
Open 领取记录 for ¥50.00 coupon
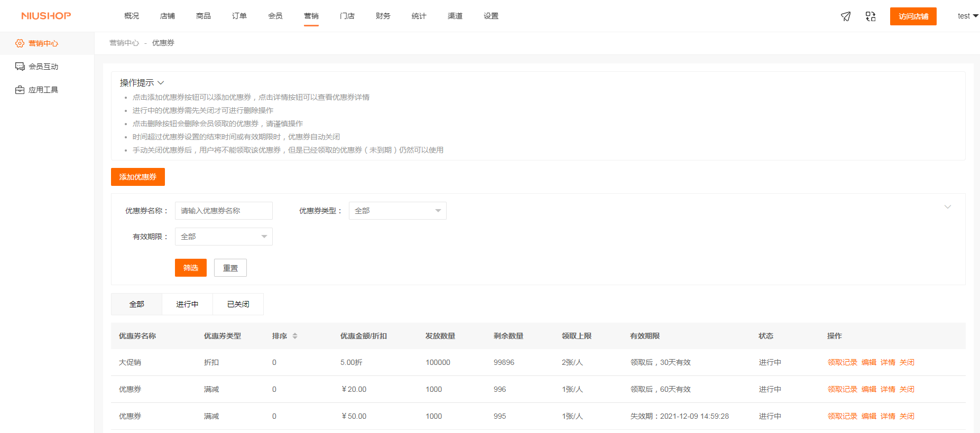(x=843, y=416)
